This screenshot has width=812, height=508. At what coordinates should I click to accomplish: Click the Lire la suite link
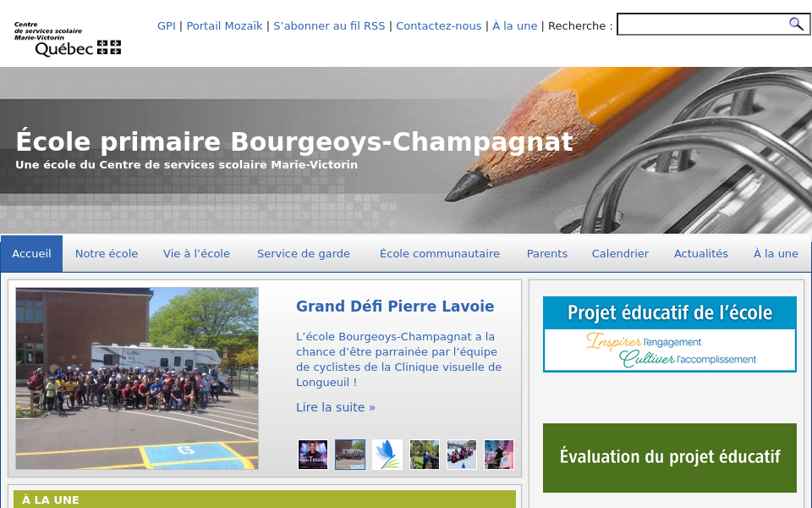click(335, 407)
